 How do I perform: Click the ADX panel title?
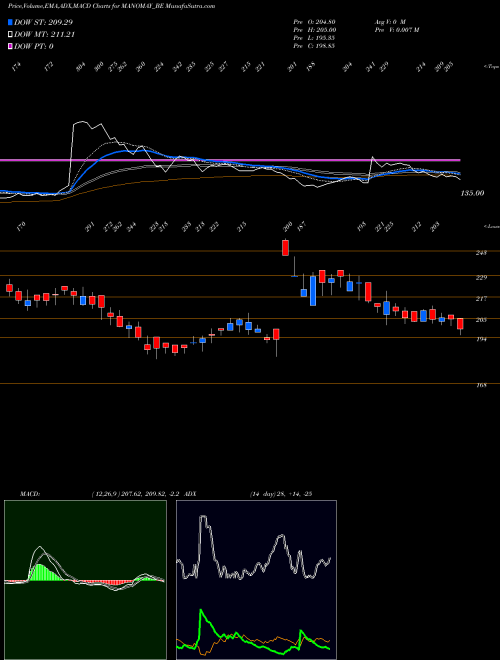tap(190, 493)
